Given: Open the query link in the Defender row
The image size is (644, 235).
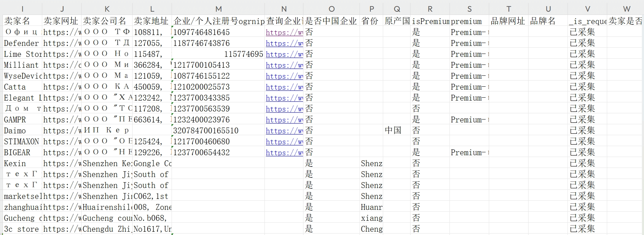Looking at the screenshot, I should pos(284,43).
